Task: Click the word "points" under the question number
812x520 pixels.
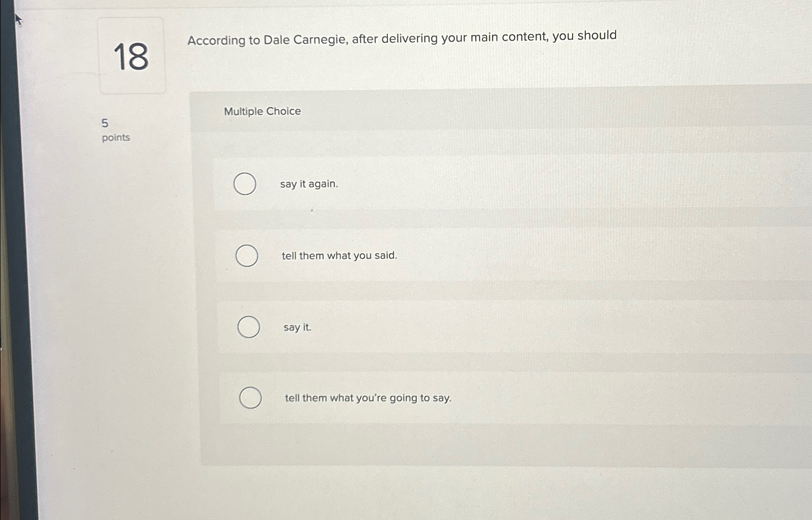Action: pos(117,137)
